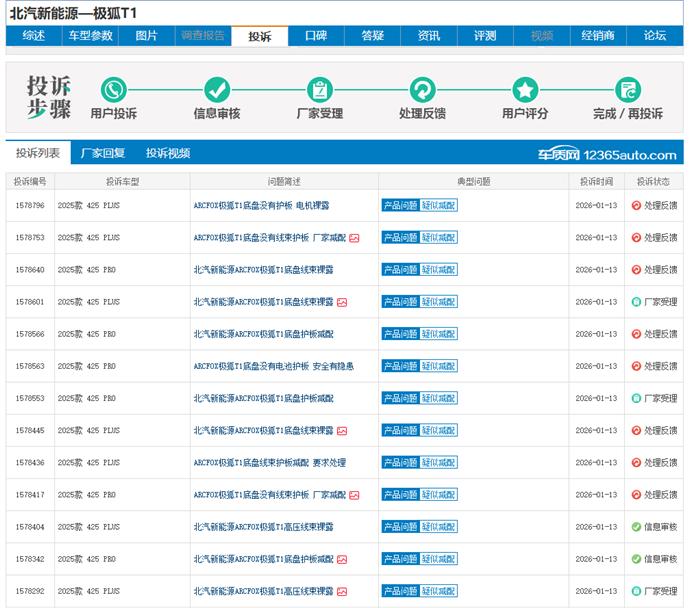Click the 厂家受理 clipboard step icon

point(320,90)
